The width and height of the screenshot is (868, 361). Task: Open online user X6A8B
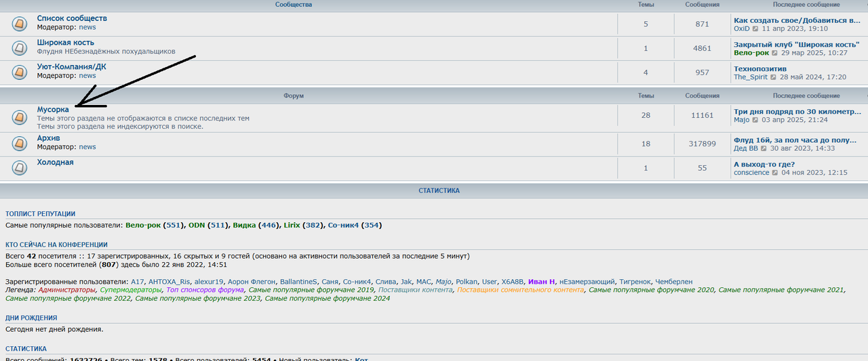pos(513,281)
